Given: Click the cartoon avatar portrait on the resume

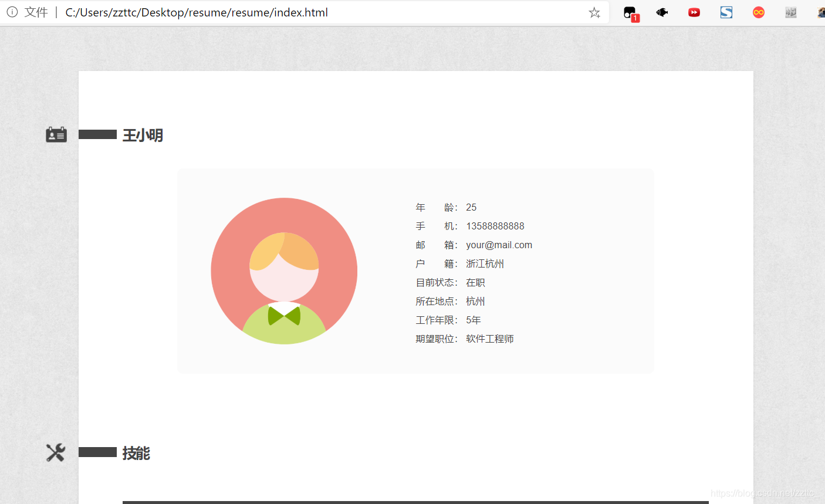Looking at the screenshot, I should click(x=284, y=270).
